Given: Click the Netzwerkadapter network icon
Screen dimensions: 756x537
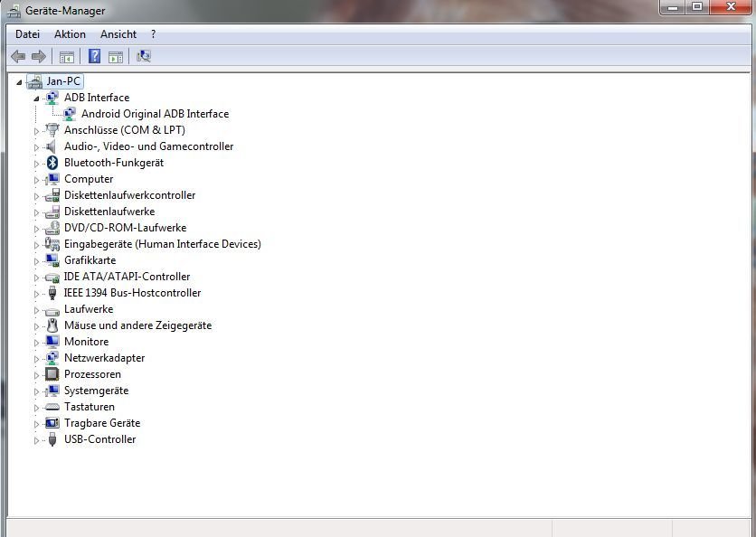Looking at the screenshot, I should point(52,358).
